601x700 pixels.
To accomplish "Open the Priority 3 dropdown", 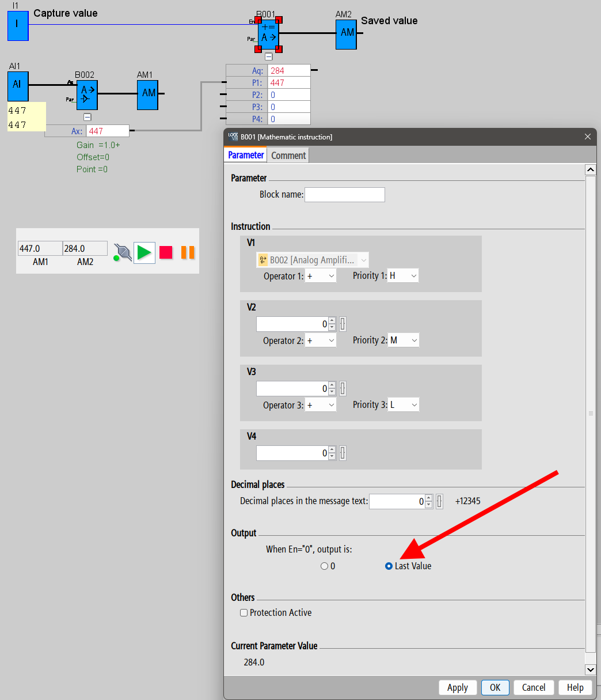I will (403, 405).
